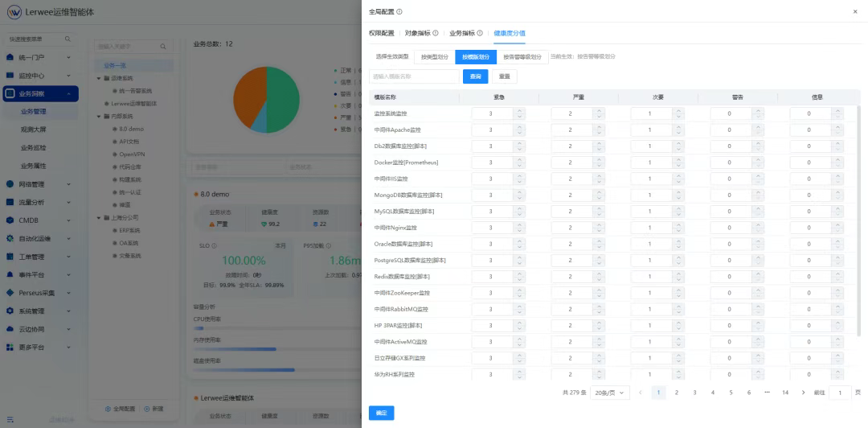Viewport: 868px width, 428px height.
Task: Select 按告警等级划分 effect type option
Action: point(522,57)
